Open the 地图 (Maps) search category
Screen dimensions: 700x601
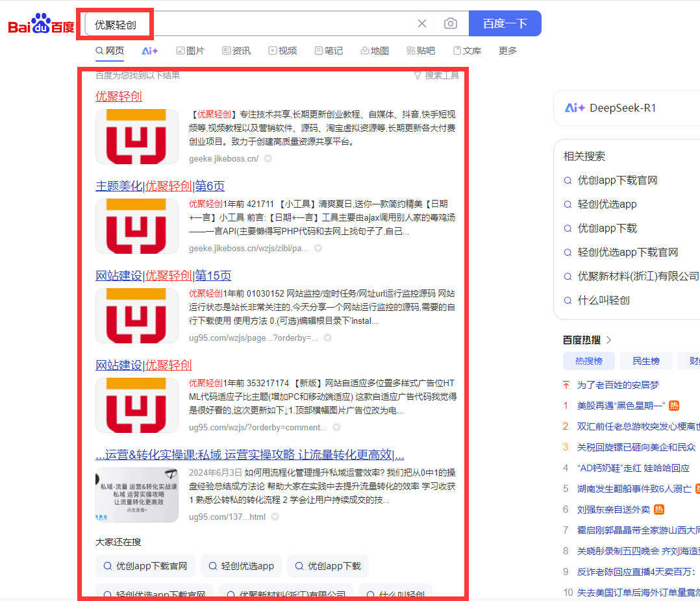click(x=375, y=51)
